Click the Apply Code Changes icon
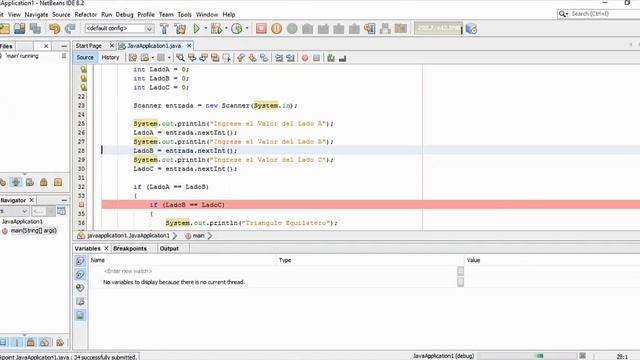 pos(370,29)
